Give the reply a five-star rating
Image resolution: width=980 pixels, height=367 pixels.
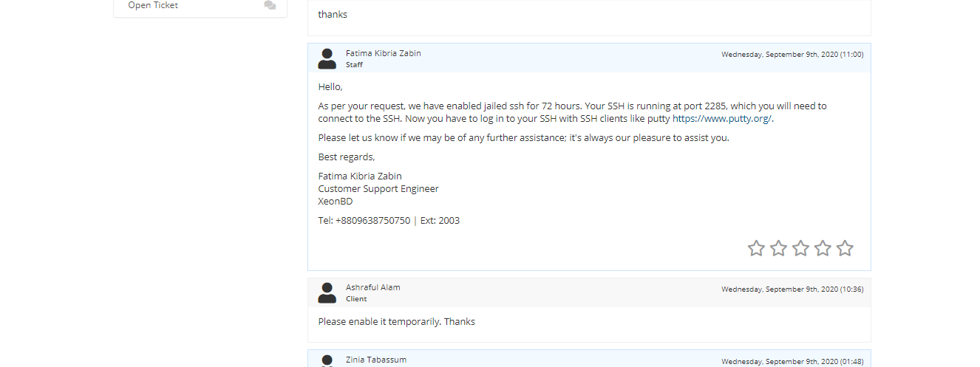[x=845, y=248]
